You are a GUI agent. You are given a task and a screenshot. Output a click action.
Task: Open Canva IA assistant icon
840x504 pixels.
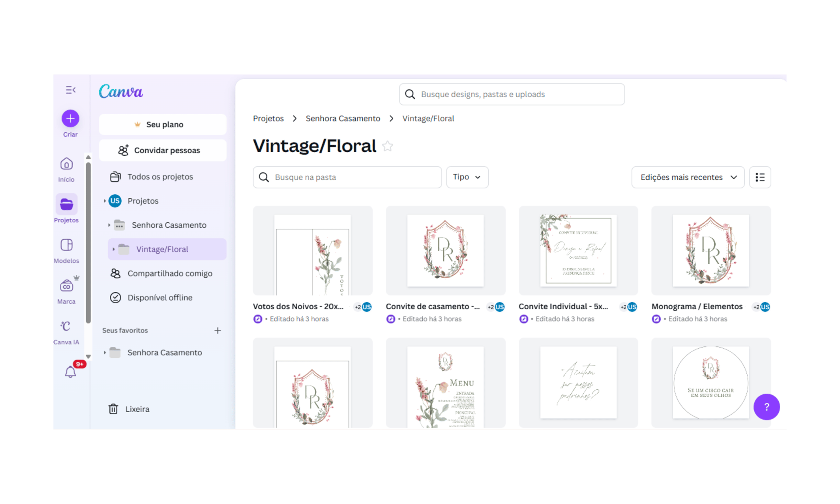(x=66, y=326)
